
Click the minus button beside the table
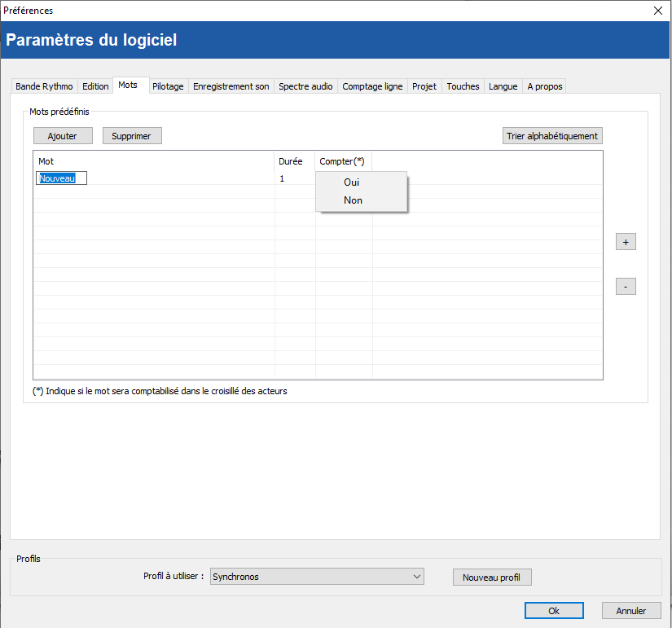coord(626,287)
